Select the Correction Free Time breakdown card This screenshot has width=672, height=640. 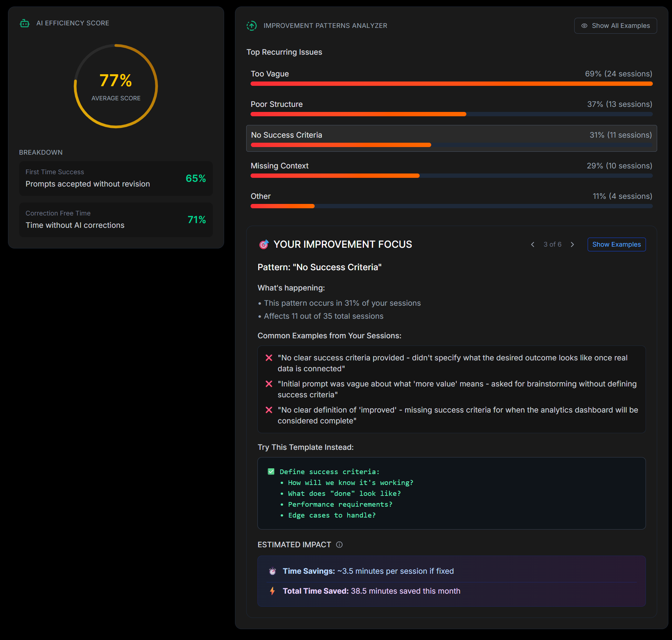tap(116, 219)
